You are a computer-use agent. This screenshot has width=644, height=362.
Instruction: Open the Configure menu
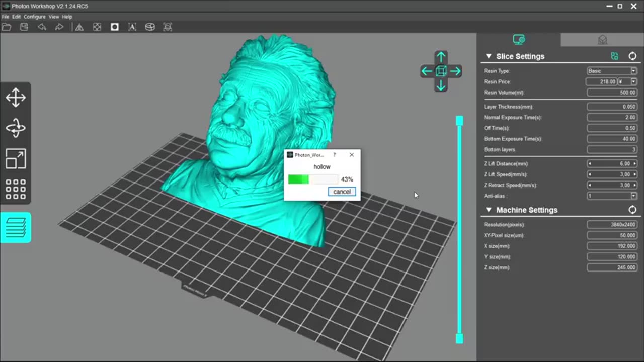tap(35, 17)
